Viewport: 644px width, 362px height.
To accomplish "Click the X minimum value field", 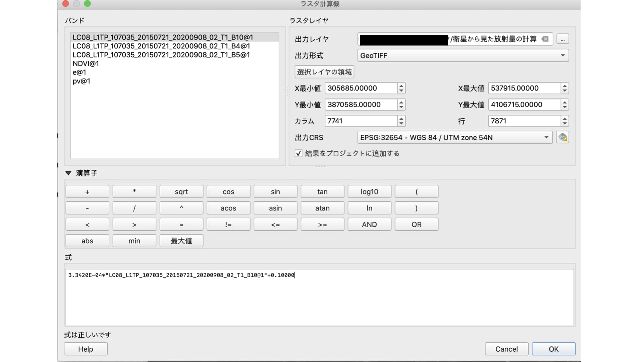I will (361, 88).
